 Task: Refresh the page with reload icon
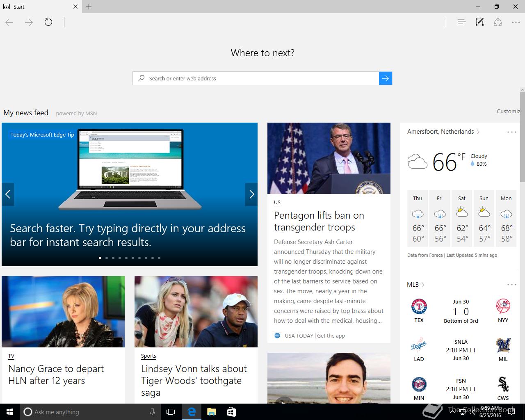tap(48, 22)
